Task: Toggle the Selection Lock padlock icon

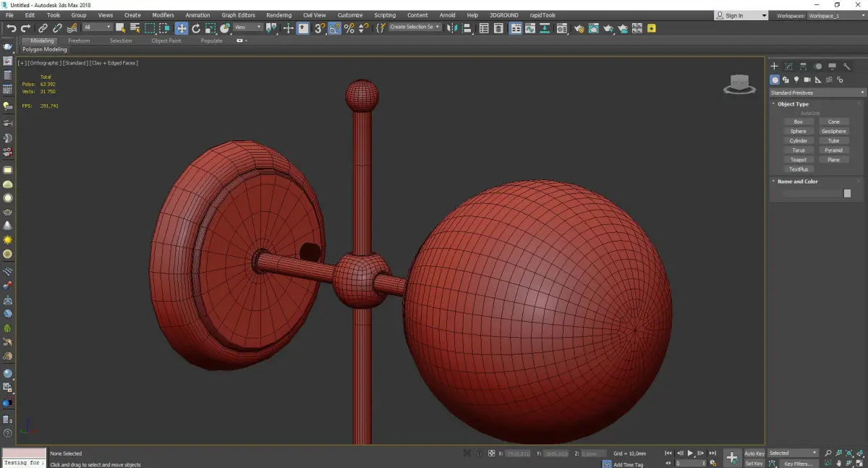Action: 479,454
